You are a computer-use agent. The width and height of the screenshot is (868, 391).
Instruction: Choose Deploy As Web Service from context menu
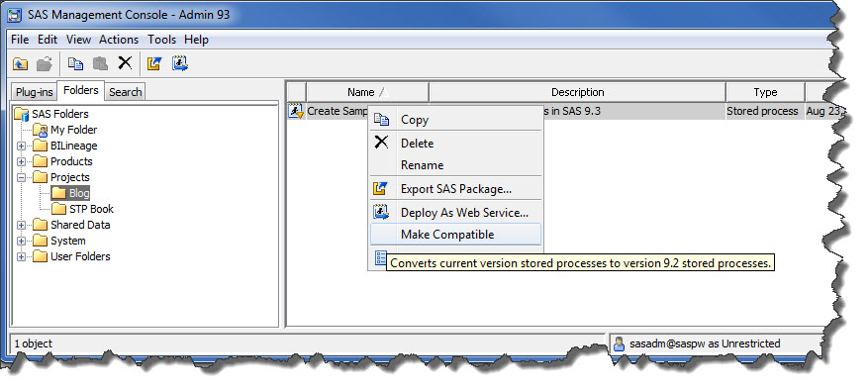point(456,213)
